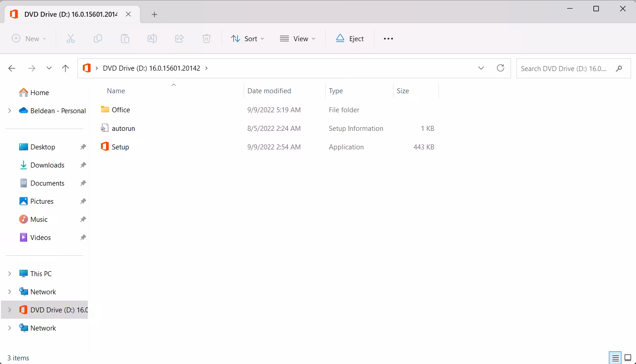The height and width of the screenshot is (364, 636).
Task: Open address bar history dropdown
Action: 481,68
